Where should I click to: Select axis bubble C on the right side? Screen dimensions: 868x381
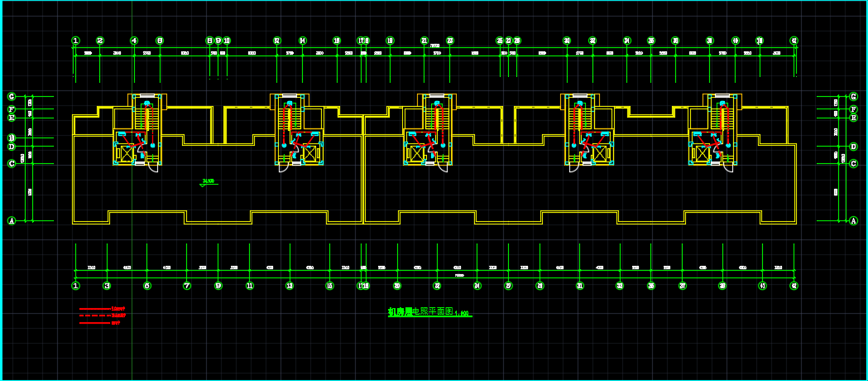(854, 163)
